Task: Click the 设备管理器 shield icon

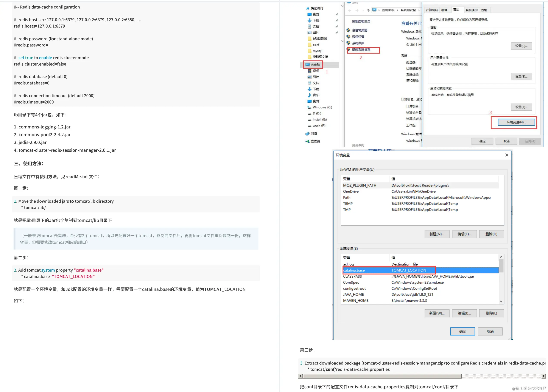Action: click(348, 30)
